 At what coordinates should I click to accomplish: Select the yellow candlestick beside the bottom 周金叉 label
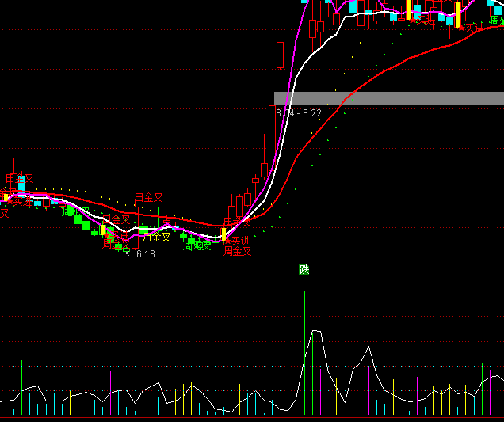223,234
